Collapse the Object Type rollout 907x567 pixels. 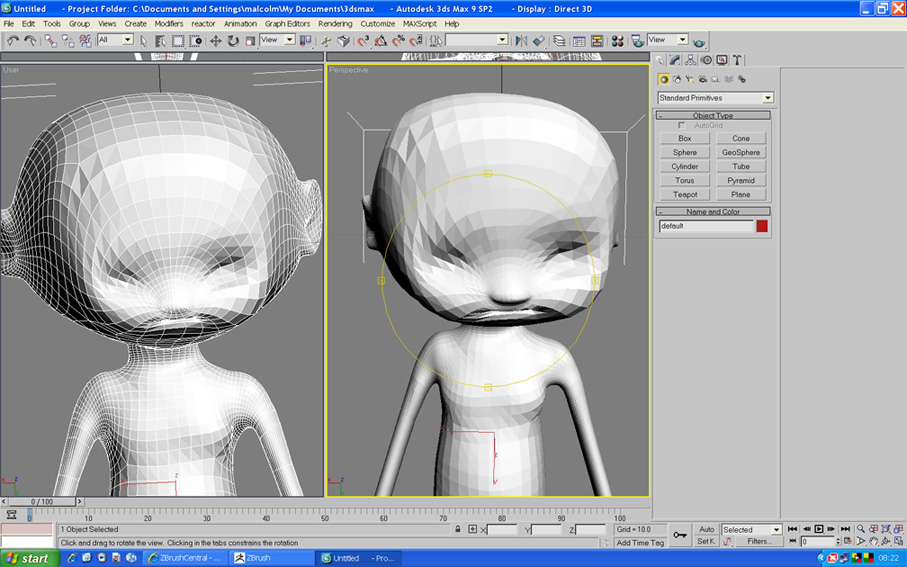(713, 115)
